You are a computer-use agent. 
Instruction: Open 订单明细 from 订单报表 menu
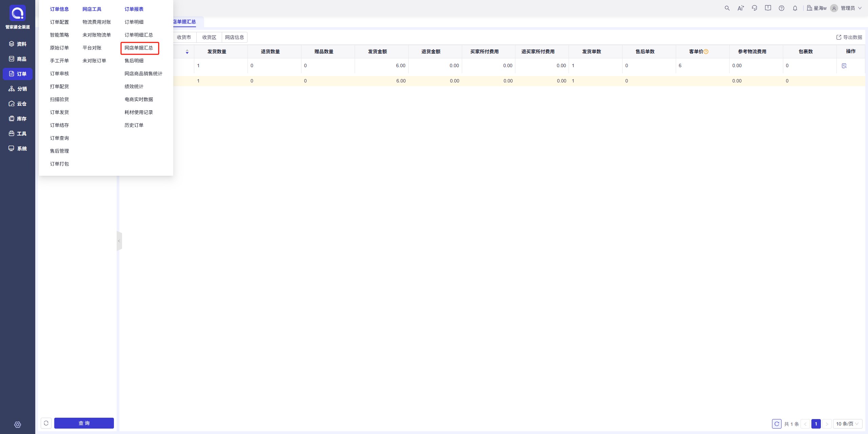point(134,22)
